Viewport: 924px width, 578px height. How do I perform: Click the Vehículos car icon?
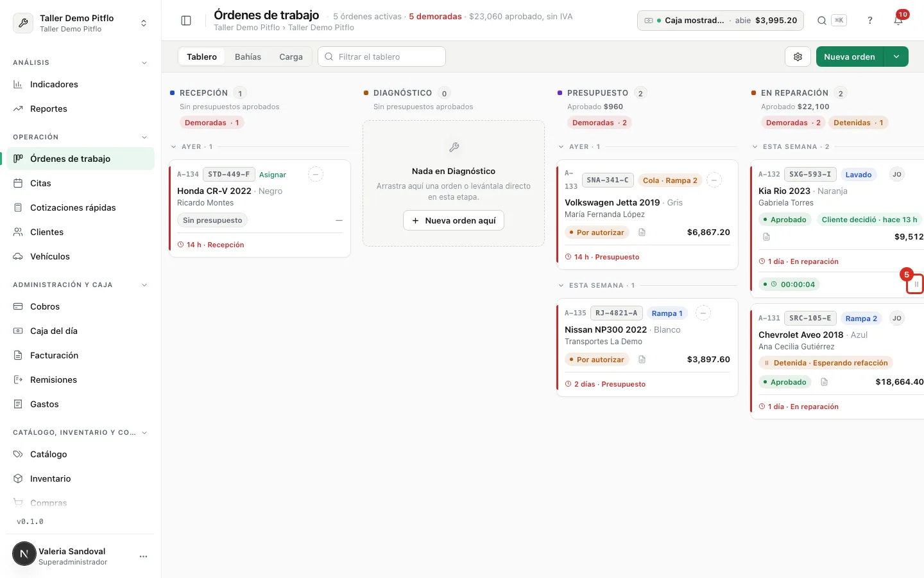click(18, 256)
